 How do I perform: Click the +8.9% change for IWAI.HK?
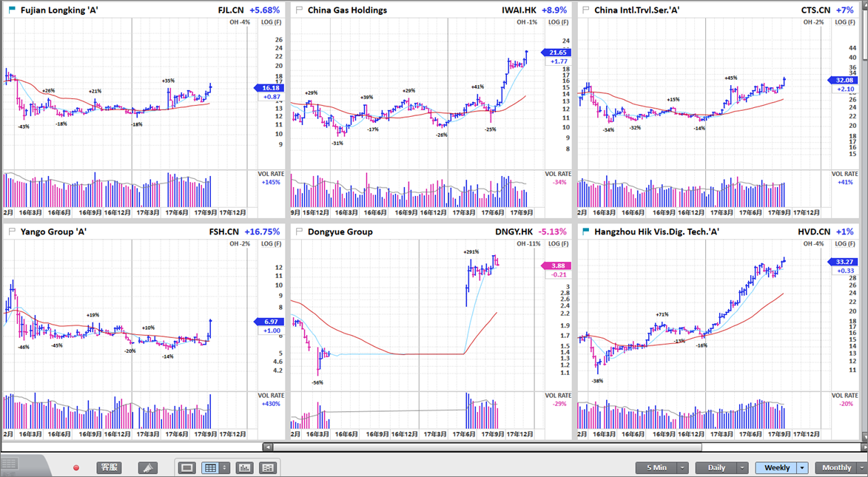click(554, 10)
